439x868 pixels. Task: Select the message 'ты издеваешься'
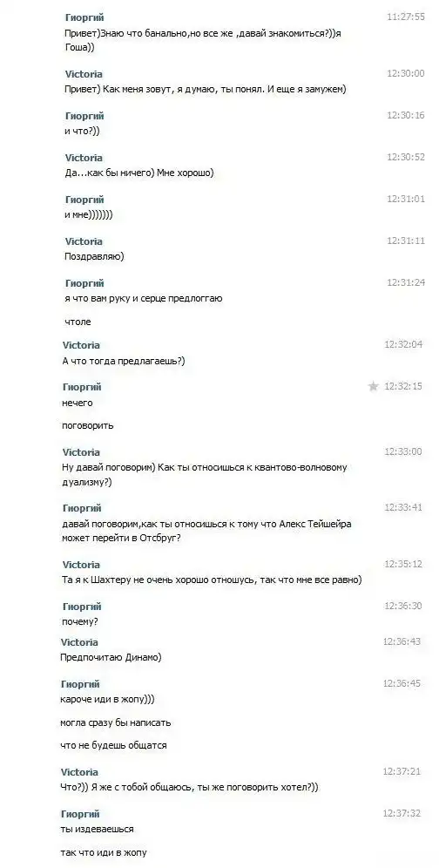coord(97,830)
